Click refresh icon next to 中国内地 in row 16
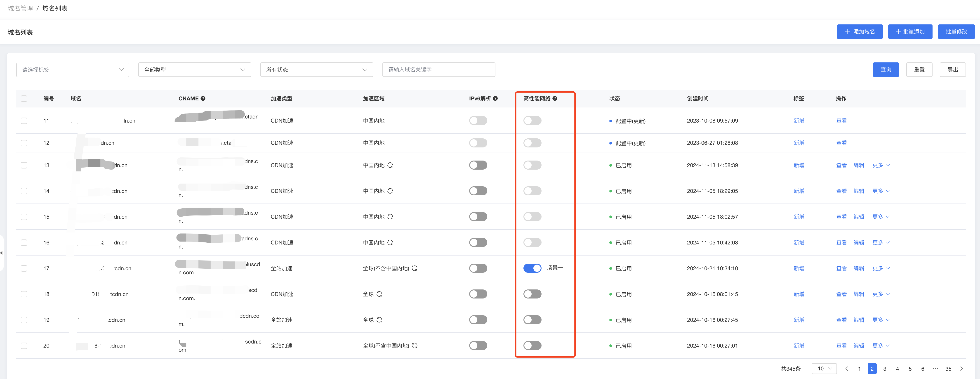Viewport: 980px width, 379px height. click(x=390, y=243)
